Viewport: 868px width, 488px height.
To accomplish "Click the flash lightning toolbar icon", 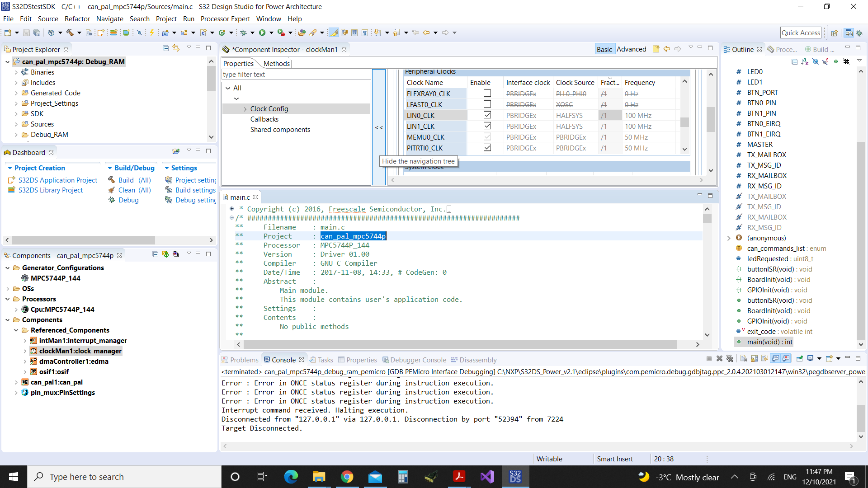I will click(152, 33).
